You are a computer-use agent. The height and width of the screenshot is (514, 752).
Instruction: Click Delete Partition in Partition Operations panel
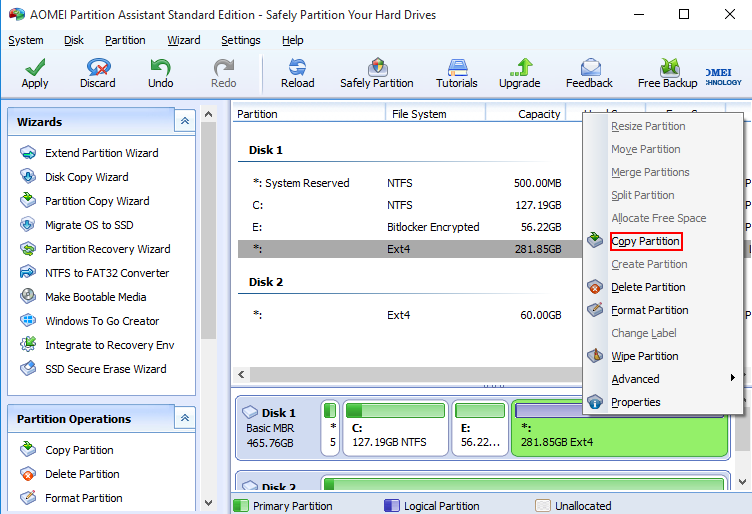point(82,474)
